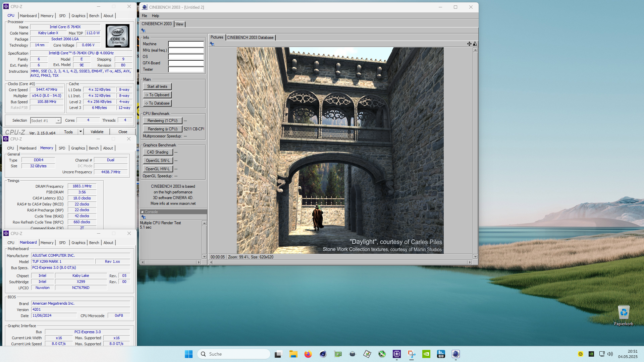Run the OpenGL HW-L benchmark
This screenshot has height=362, width=644.
[x=158, y=169]
